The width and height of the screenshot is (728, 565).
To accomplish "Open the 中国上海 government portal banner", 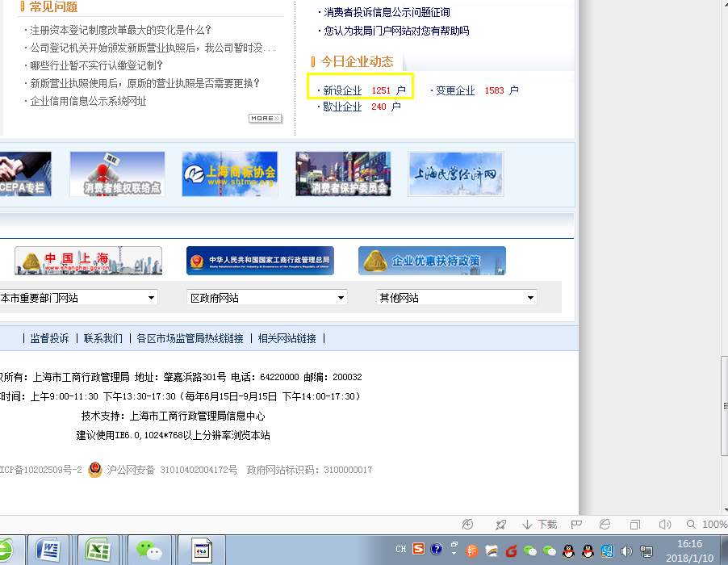I will 88,261.
